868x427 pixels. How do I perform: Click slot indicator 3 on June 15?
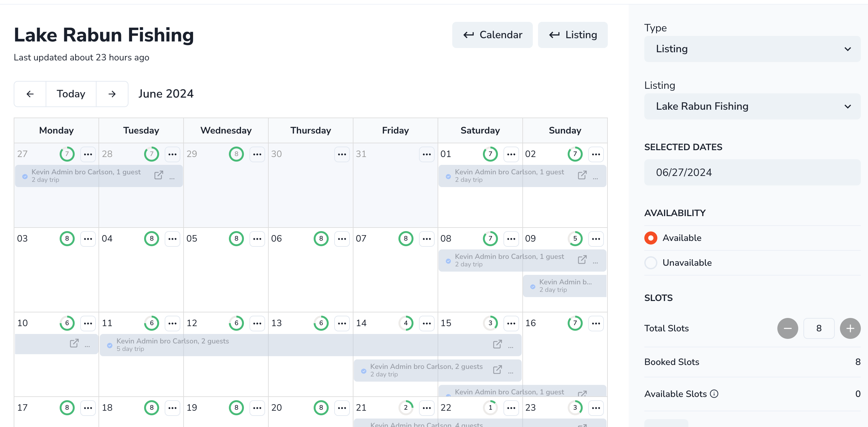[x=490, y=323]
